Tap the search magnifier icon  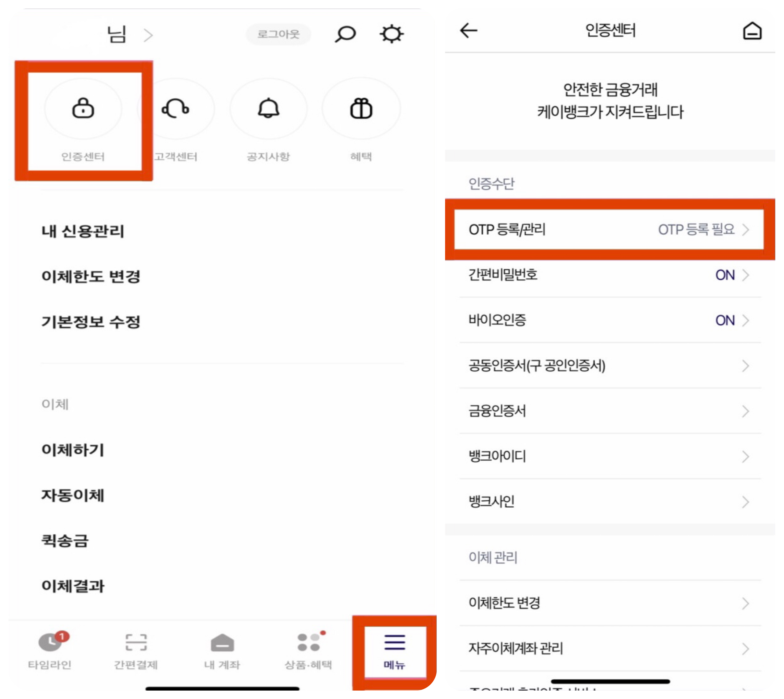point(345,34)
